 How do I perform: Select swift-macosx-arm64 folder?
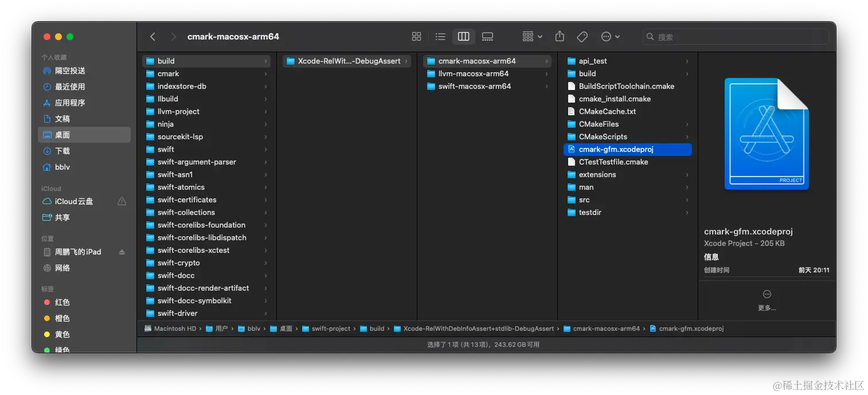tap(487, 86)
